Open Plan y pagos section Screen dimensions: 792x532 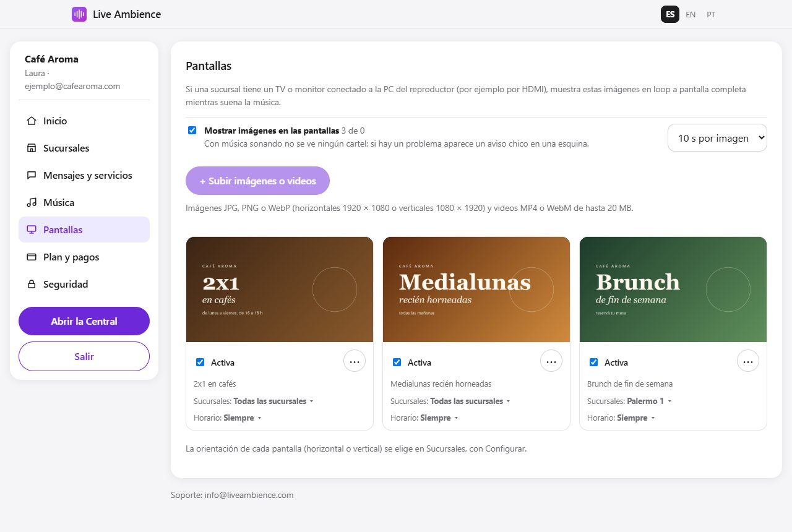(84, 257)
